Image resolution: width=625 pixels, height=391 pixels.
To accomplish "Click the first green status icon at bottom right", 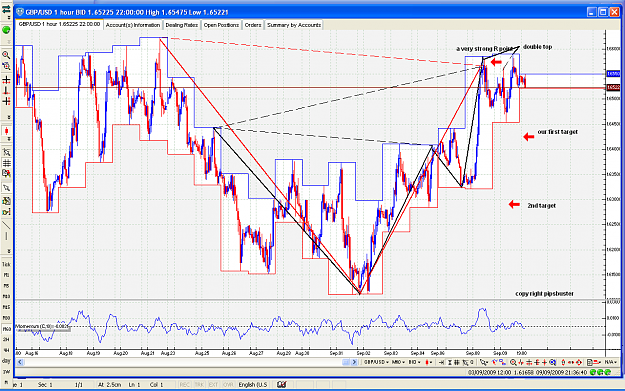I will click(x=593, y=372).
